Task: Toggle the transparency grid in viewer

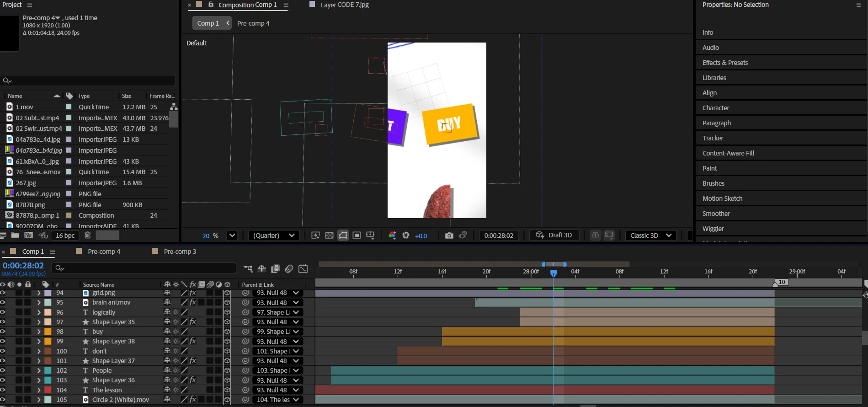Action: coord(329,236)
